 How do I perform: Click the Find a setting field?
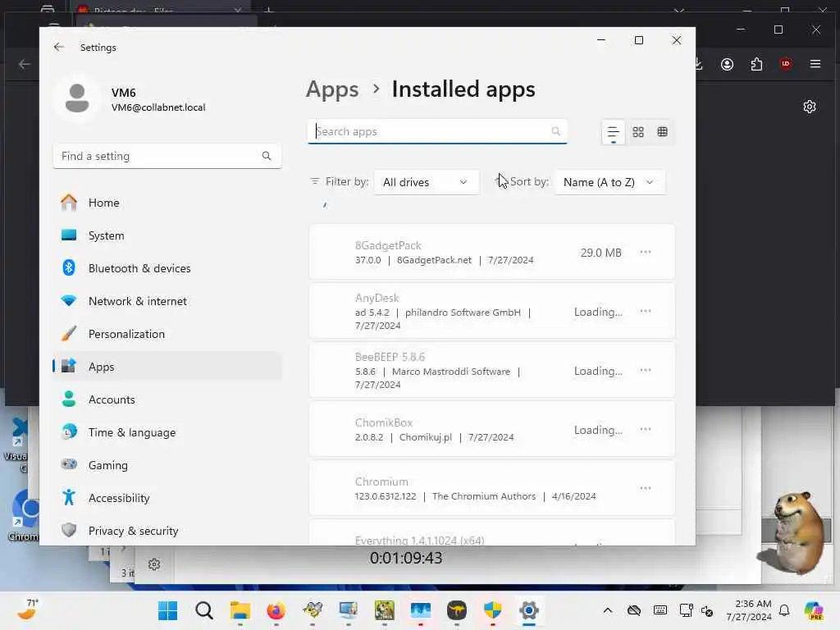[167, 156]
